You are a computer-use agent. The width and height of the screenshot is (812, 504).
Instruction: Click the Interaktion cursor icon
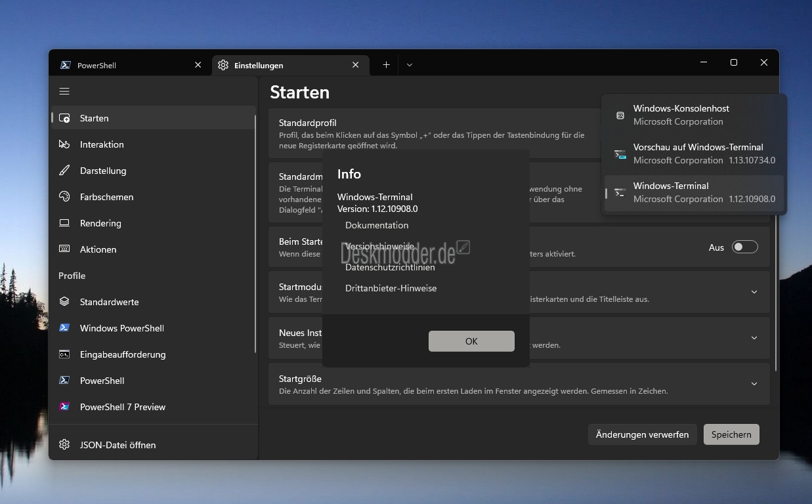tap(64, 144)
